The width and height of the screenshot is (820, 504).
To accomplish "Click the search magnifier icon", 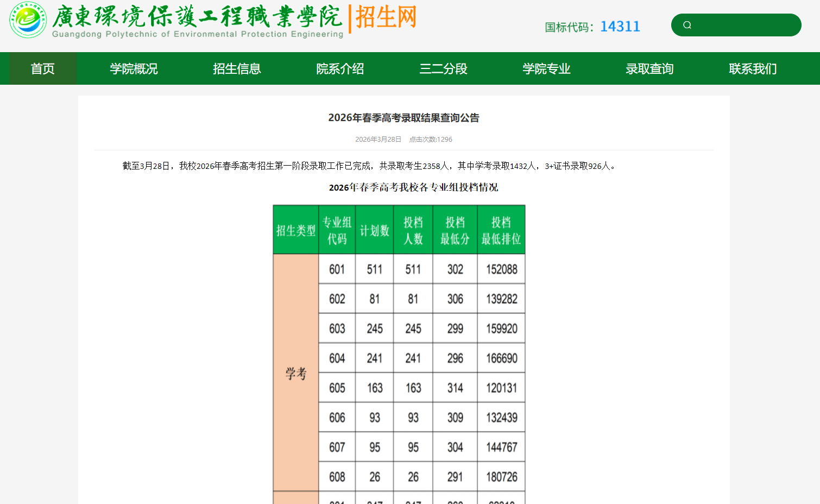I will [687, 24].
